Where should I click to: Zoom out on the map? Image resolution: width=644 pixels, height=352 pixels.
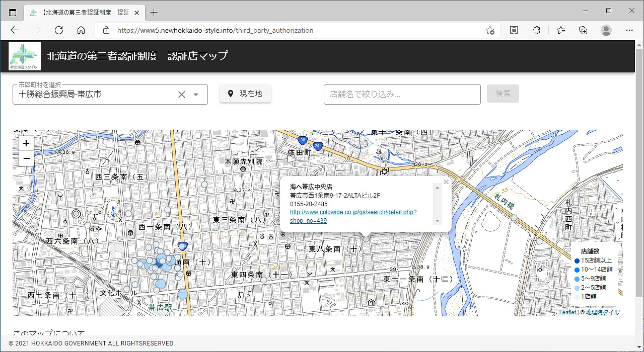(26, 158)
